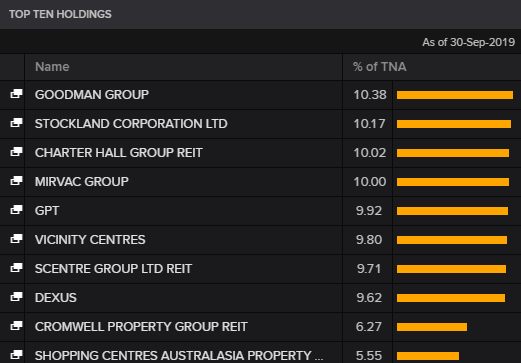Open the Stockland Corporation Ltd holding link
The height and width of the screenshot is (363, 521).
131,124
